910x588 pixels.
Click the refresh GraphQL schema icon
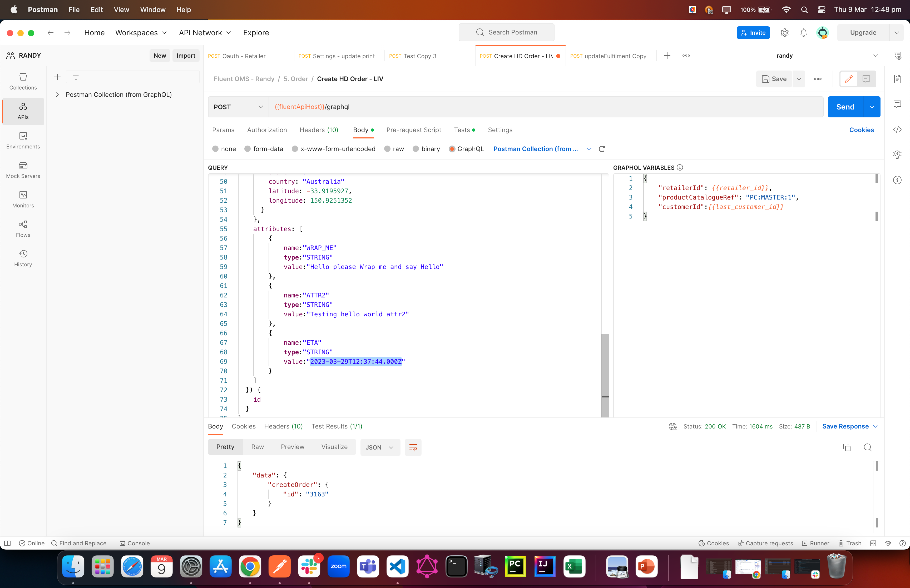(x=602, y=148)
